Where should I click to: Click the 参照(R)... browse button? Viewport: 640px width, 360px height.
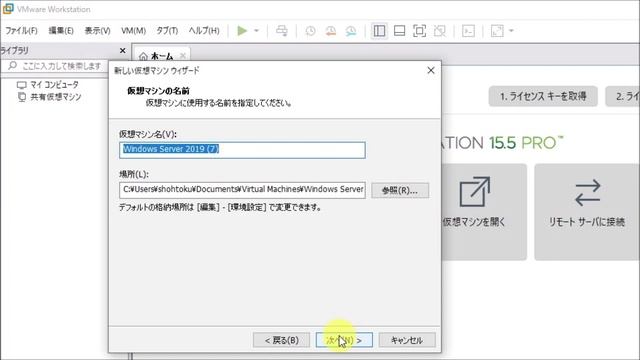pyautogui.click(x=400, y=190)
